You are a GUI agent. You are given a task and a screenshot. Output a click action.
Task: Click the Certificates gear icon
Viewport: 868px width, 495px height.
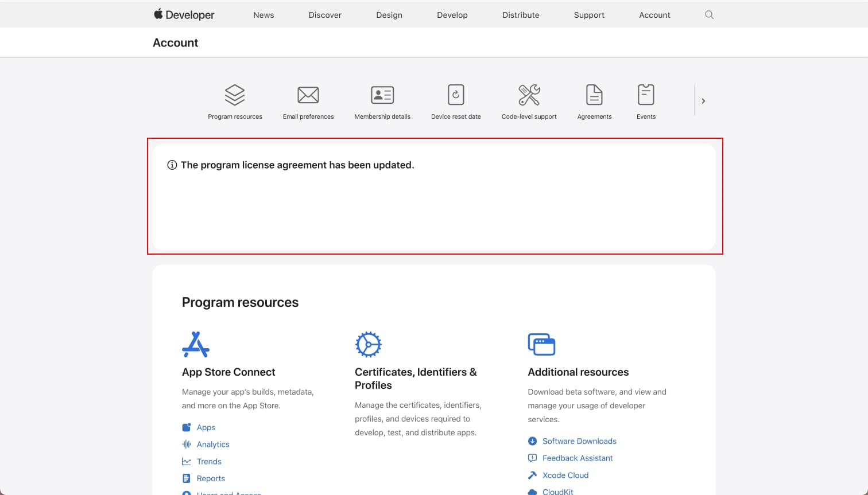click(368, 344)
